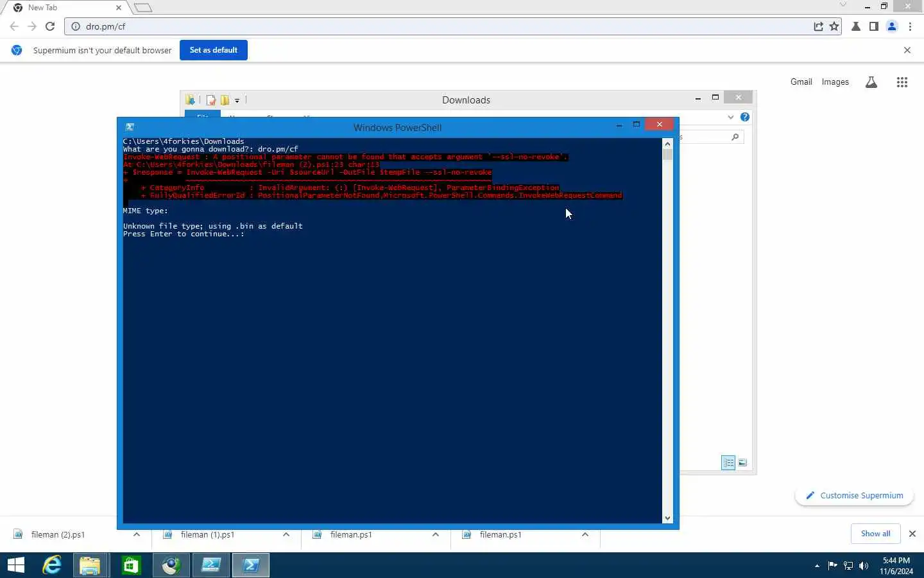Click Show all downloads
The width and height of the screenshot is (924, 578).
[x=875, y=534]
